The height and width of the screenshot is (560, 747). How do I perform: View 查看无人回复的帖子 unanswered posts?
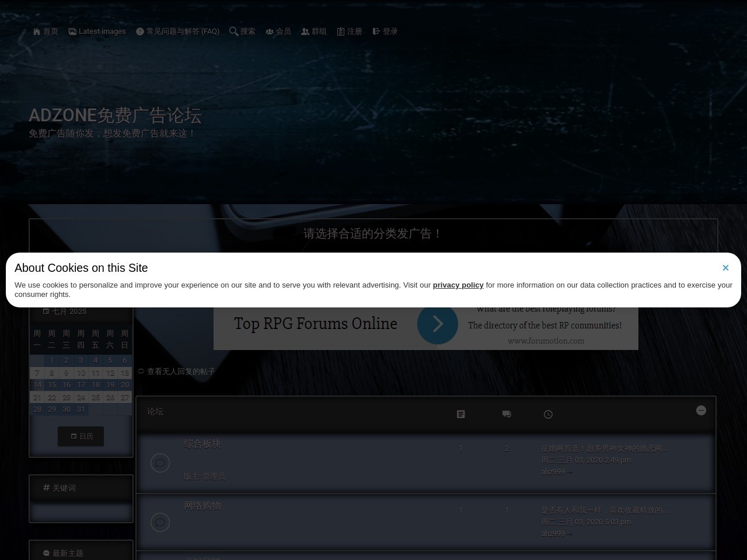(x=180, y=372)
